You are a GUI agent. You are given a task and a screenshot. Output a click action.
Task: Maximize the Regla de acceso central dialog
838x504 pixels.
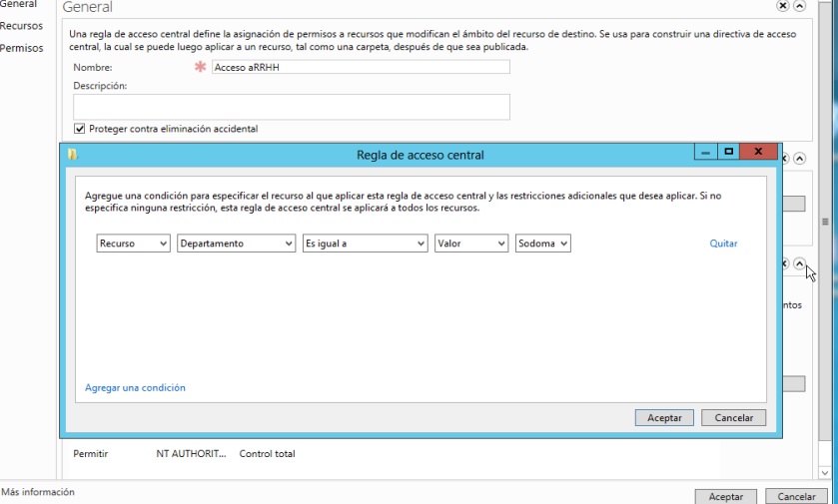pos(730,152)
